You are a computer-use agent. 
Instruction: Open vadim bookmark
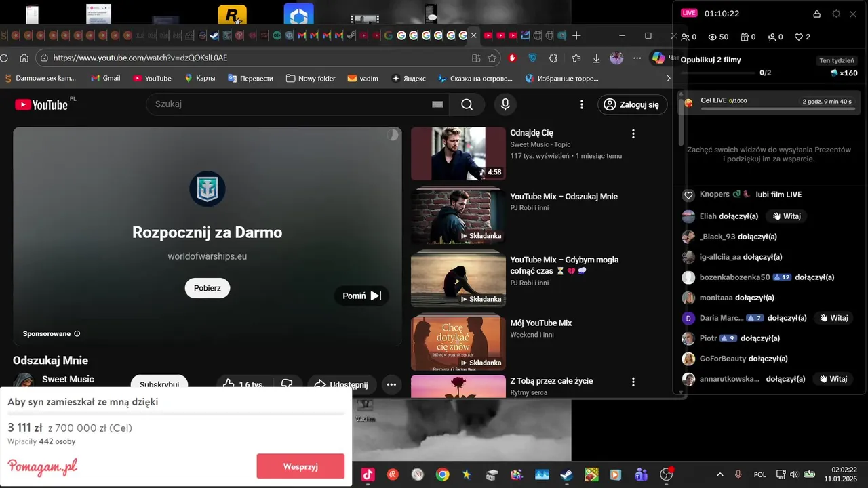click(363, 79)
